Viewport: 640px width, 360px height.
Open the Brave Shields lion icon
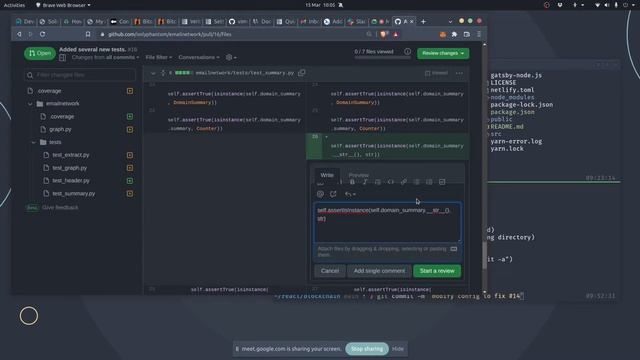click(x=383, y=35)
